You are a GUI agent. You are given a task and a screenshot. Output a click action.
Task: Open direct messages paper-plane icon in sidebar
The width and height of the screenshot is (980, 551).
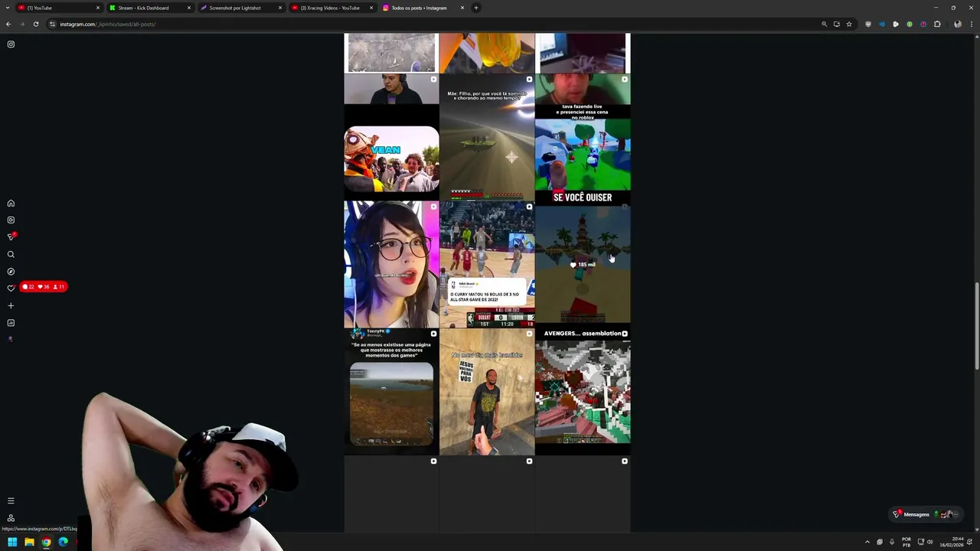click(11, 237)
